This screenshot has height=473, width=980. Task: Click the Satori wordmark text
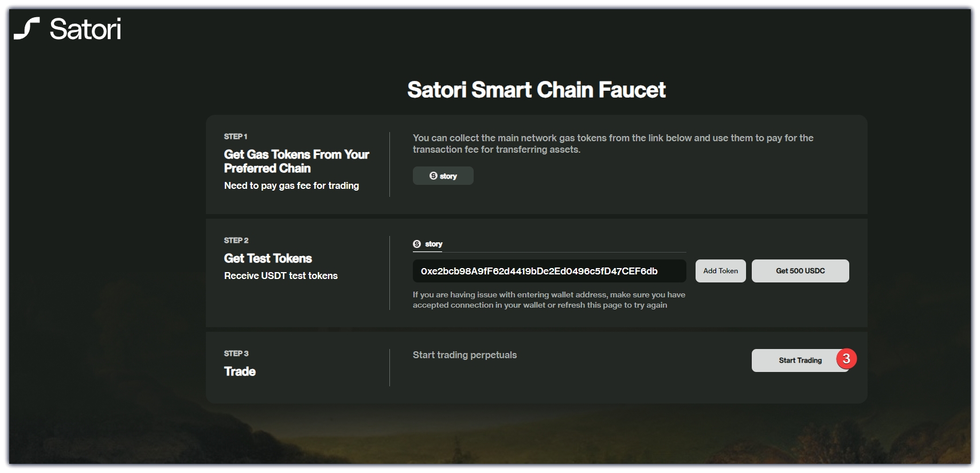click(x=85, y=29)
